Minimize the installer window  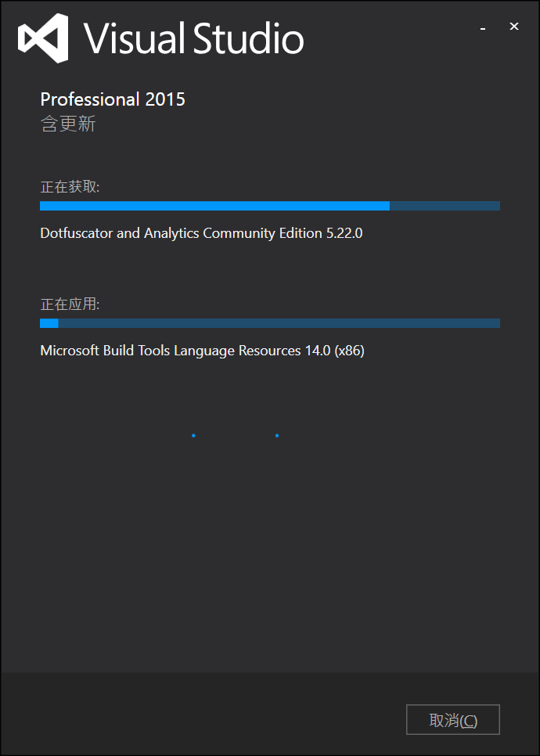point(483,27)
